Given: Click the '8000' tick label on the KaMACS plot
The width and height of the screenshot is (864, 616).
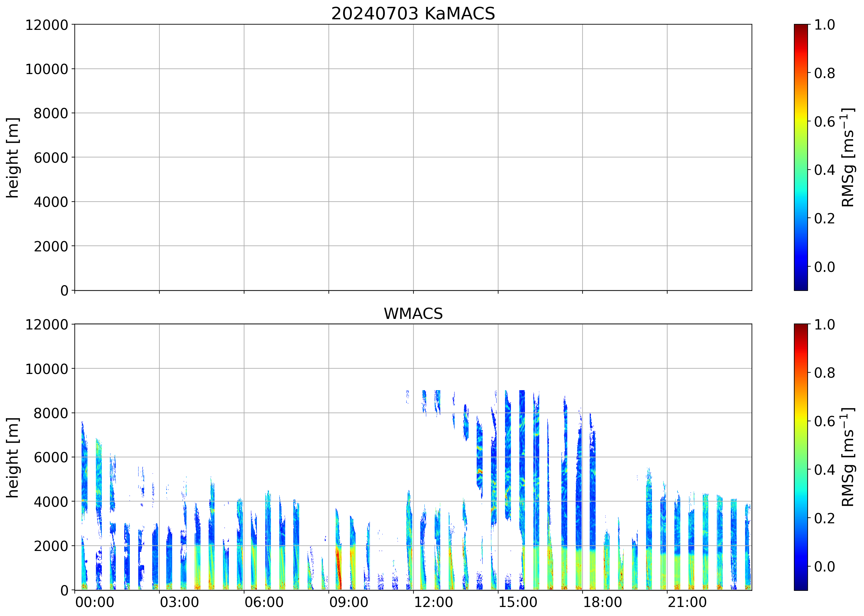Looking at the screenshot, I should [50, 114].
